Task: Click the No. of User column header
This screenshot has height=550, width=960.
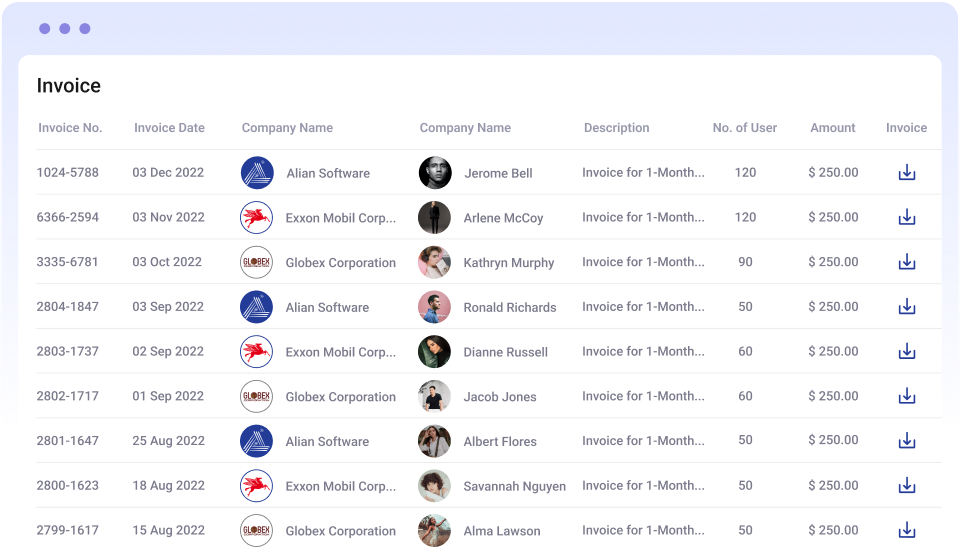Action: pos(744,128)
